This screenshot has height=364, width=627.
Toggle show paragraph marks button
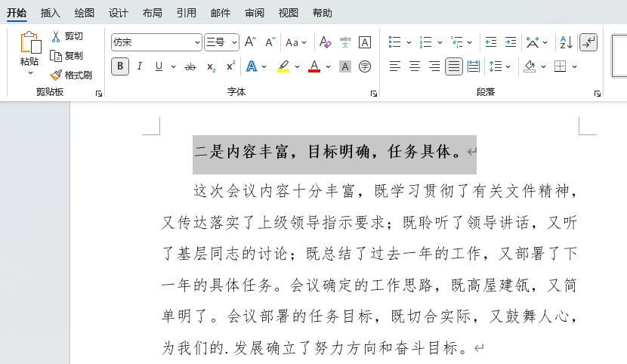[588, 42]
